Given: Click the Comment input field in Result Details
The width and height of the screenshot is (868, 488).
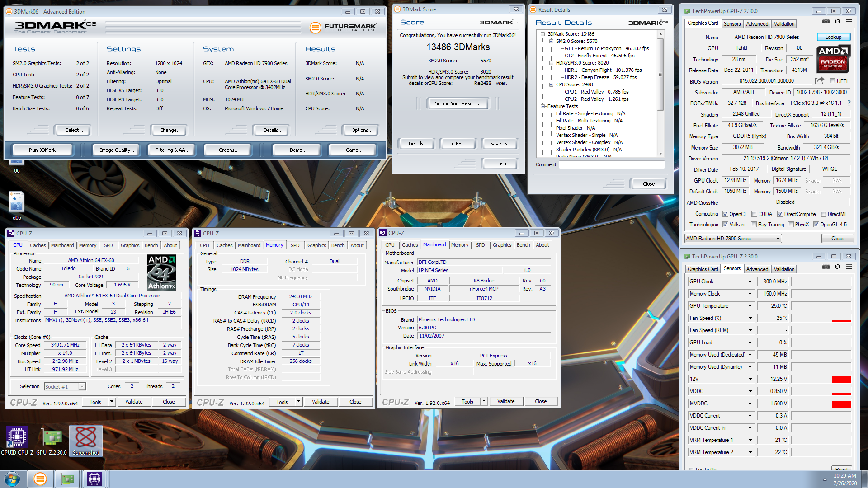Looking at the screenshot, I should point(612,164).
